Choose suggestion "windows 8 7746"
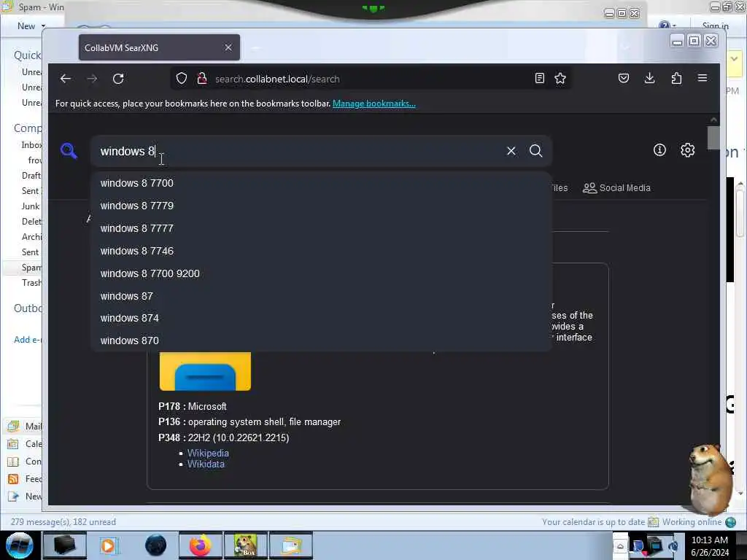Image resolution: width=747 pixels, height=560 pixels. coord(321,251)
